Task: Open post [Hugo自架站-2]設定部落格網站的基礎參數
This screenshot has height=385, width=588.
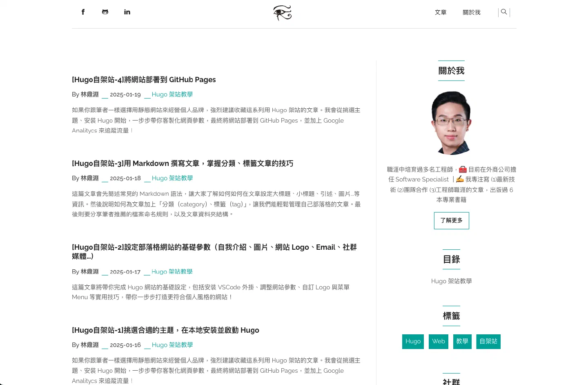Action: pos(214,252)
